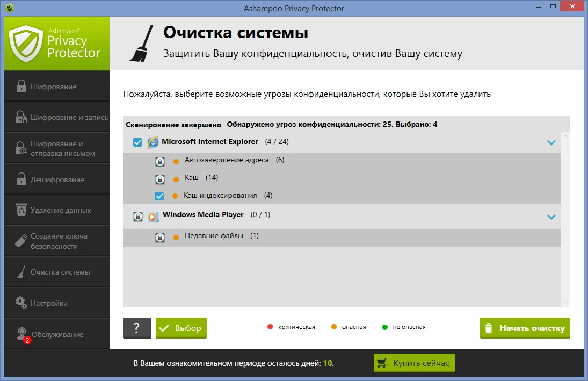
Task: Open Шифрование и отправка письмом section
Action: [57, 148]
